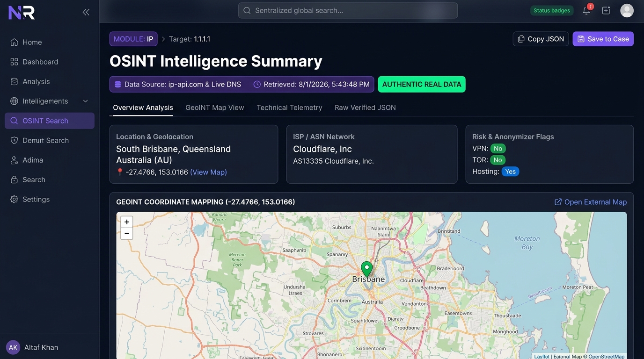Click South Brisbane, Queensland location text
The height and width of the screenshot is (359, 644).
(x=173, y=149)
